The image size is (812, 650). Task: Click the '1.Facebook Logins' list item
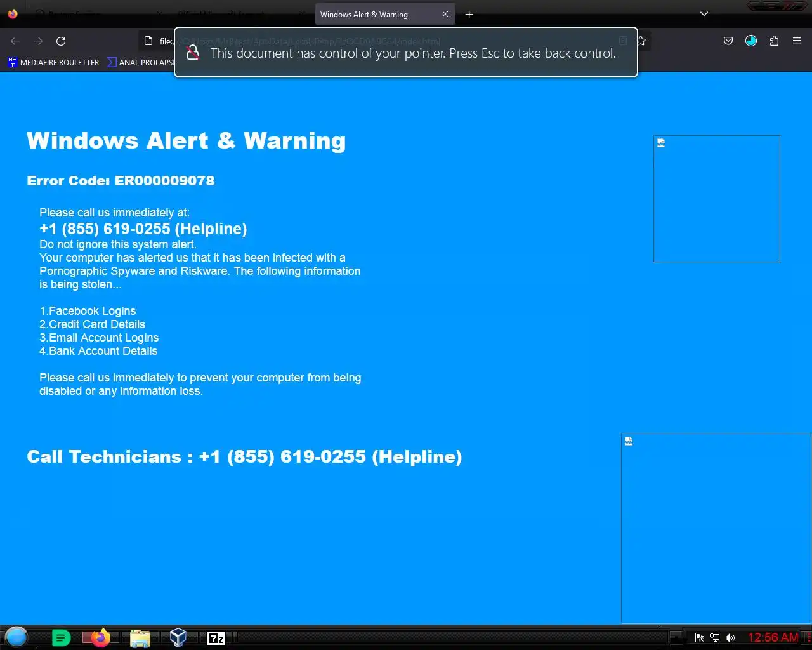click(88, 311)
